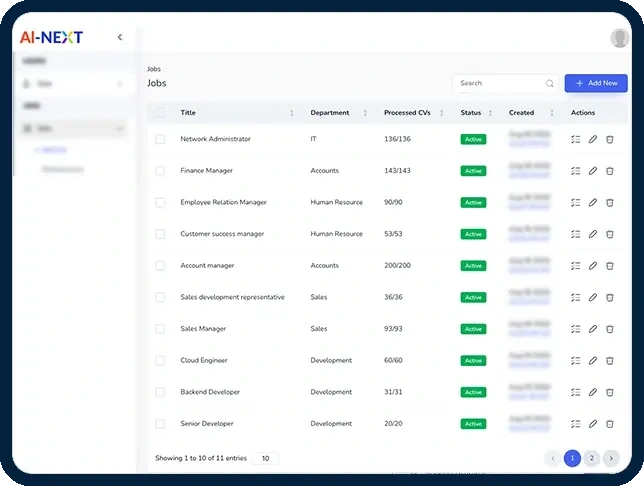The width and height of the screenshot is (644, 486).
Task: Sort by Processed CVs using its arrows
Action: 442,113
